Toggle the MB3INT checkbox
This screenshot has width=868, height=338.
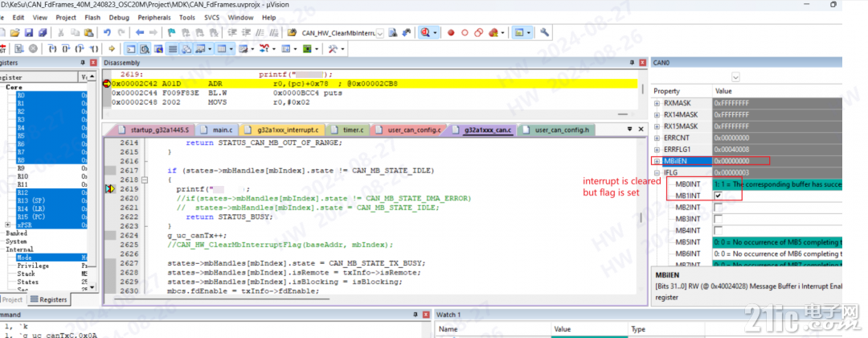point(718,219)
